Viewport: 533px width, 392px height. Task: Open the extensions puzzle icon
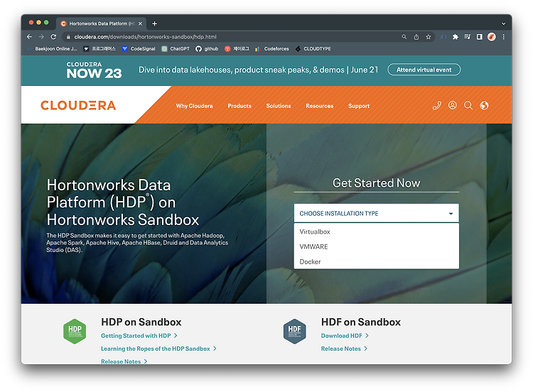(x=456, y=37)
